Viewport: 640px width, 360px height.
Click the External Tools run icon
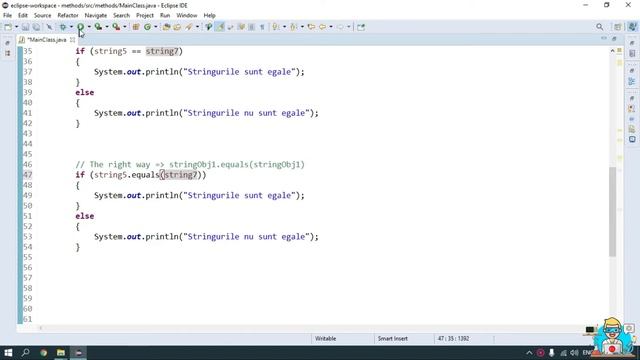click(116, 27)
